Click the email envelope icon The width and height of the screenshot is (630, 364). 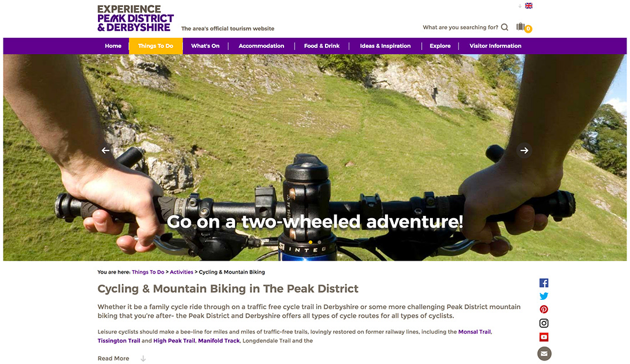(544, 353)
